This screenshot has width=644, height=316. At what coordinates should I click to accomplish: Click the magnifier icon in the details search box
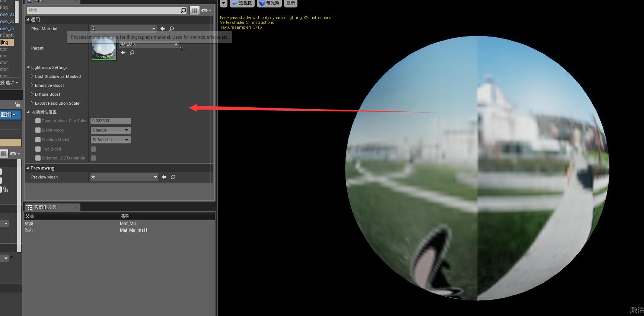pos(183,10)
